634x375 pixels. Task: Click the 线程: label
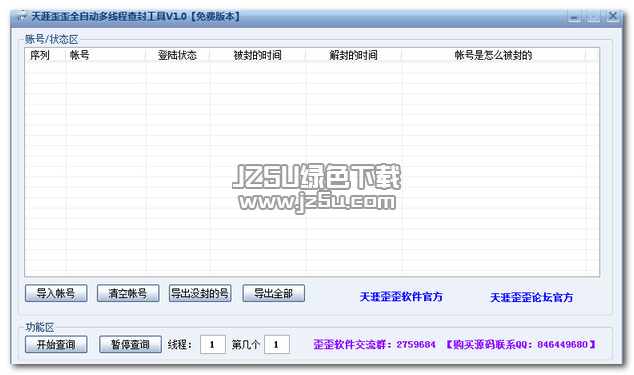180,345
